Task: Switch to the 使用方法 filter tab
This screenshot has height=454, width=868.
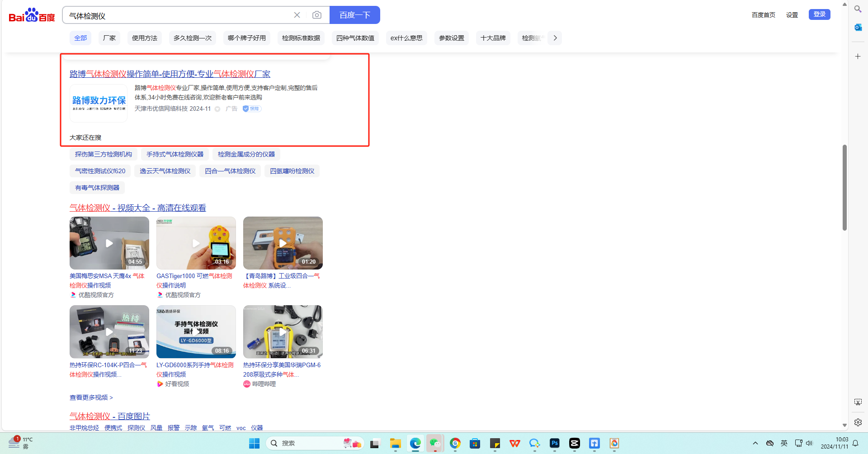Action: (x=145, y=38)
